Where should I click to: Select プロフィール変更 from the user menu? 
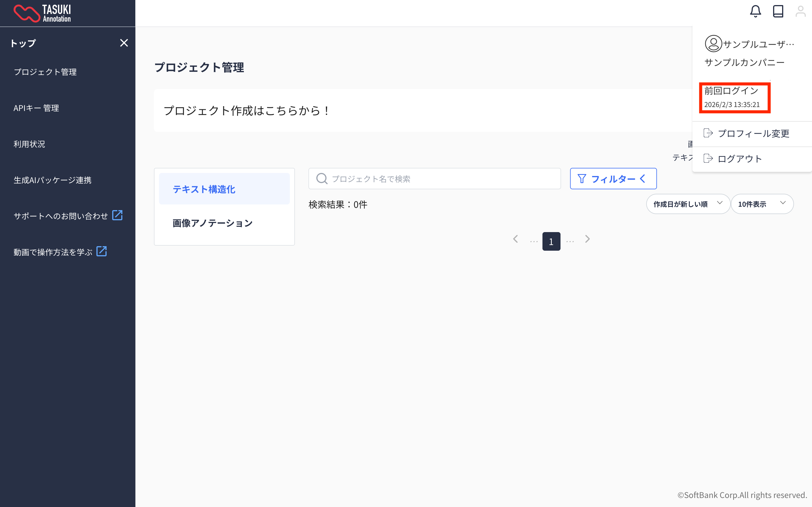tap(754, 134)
